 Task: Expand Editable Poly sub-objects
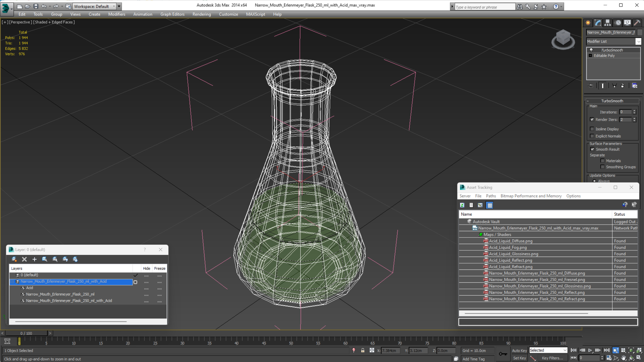coord(591,55)
